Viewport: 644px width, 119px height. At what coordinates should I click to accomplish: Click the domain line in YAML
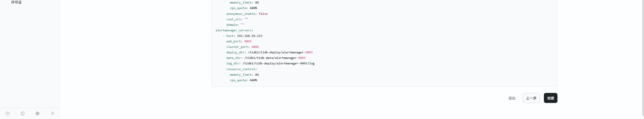pos(235,25)
